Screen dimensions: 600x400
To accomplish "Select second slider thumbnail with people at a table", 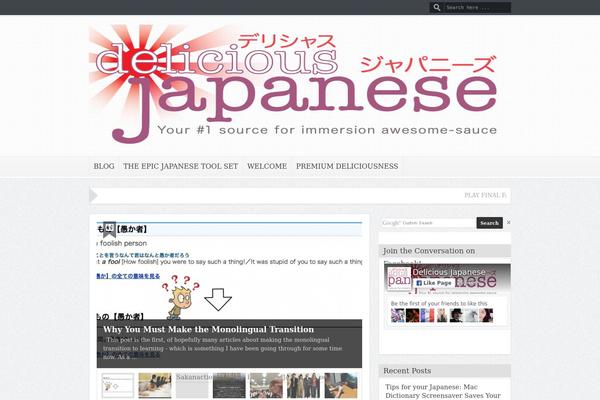I will [155, 386].
